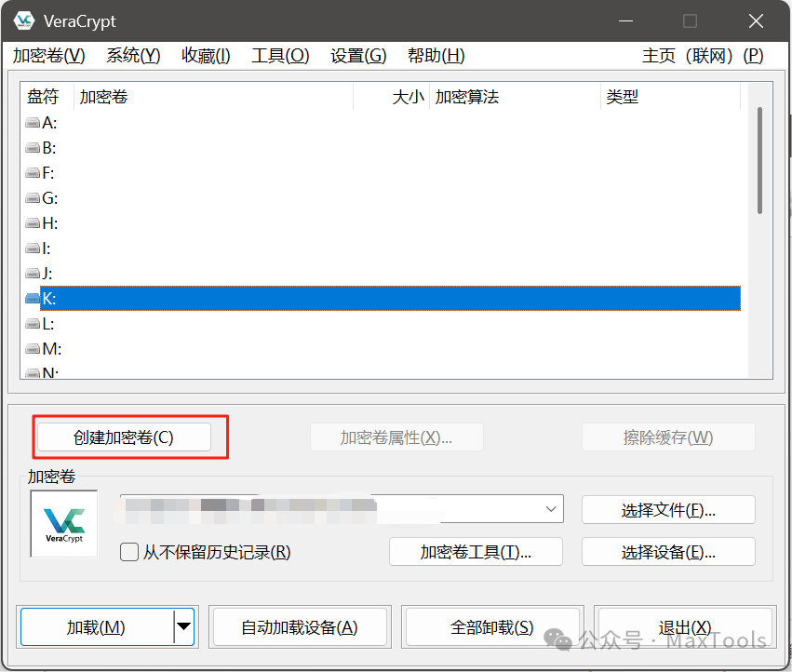Viewport: 792px width, 672px height.
Task: Click the 加密算法 column header
Action: pyautogui.click(x=516, y=97)
